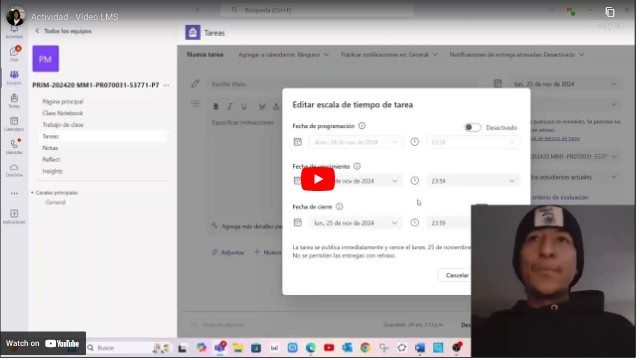This screenshot has height=360, width=640.
Task: Open the criterio de evaluación link
Action: (560, 197)
